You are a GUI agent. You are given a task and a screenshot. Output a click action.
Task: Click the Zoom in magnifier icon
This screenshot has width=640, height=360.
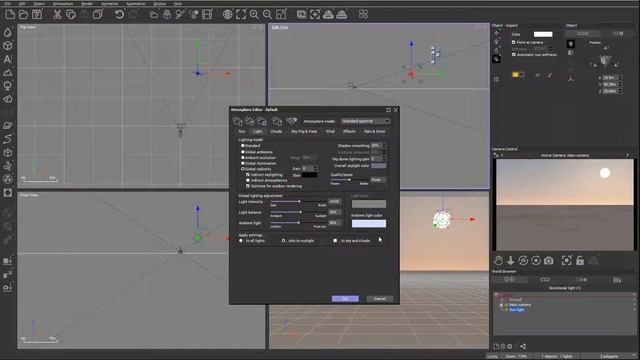pos(254,15)
